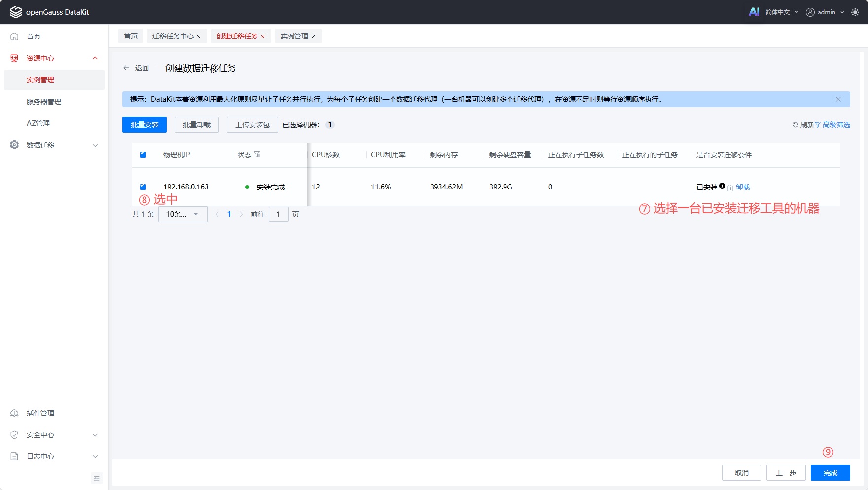
Task: Click the 批量卸载 button
Action: 197,125
